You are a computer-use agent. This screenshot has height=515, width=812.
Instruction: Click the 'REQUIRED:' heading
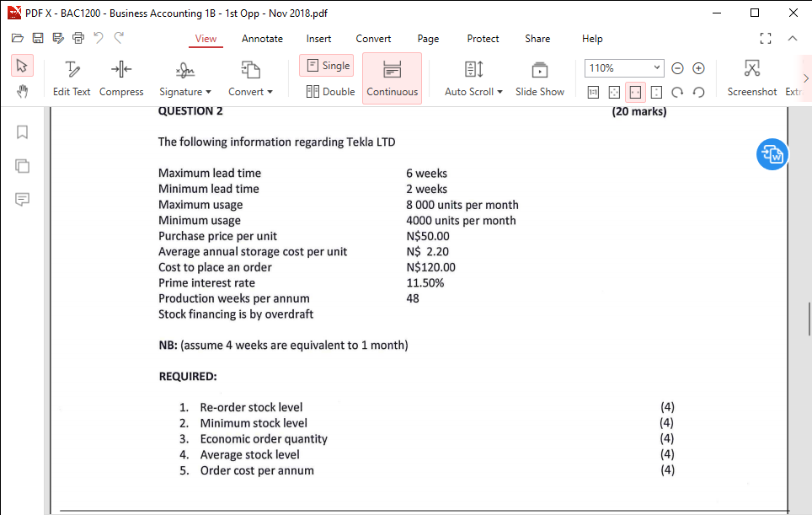tap(188, 376)
